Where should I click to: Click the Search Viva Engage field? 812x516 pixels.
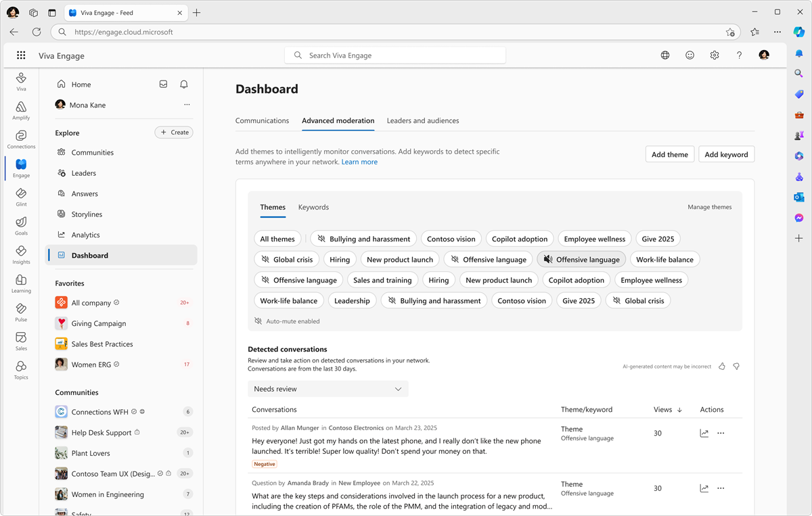pyautogui.click(x=396, y=55)
